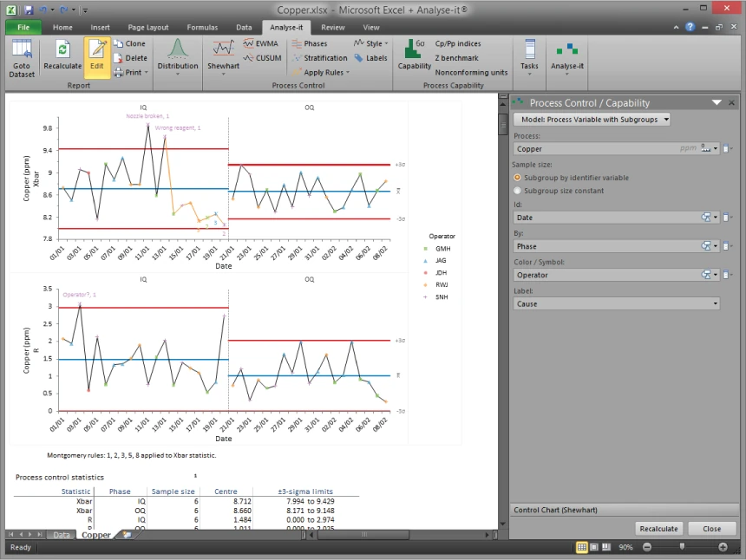Viewport: 746px width, 560px height.
Task: Open the Capability analysis tool
Action: (414, 61)
